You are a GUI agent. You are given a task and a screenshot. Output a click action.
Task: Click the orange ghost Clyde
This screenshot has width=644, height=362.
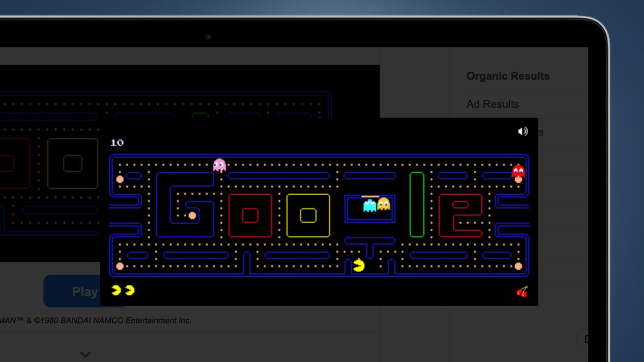pos(383,204)
